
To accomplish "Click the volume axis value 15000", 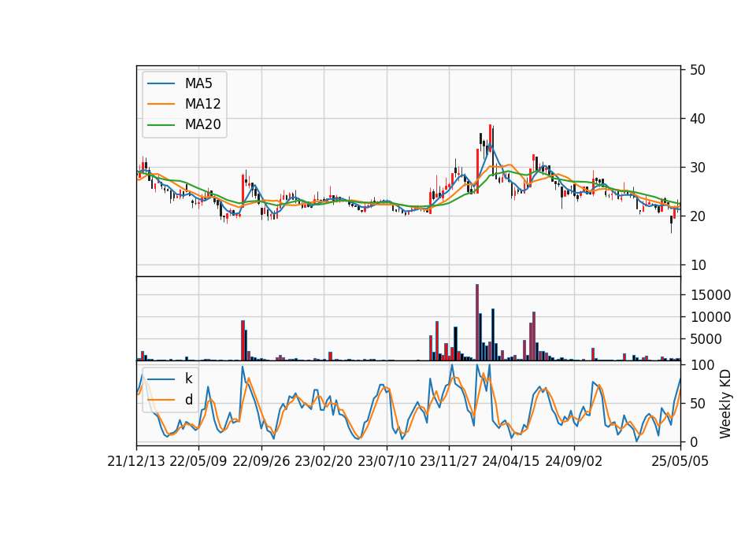I will pos(710,295).
